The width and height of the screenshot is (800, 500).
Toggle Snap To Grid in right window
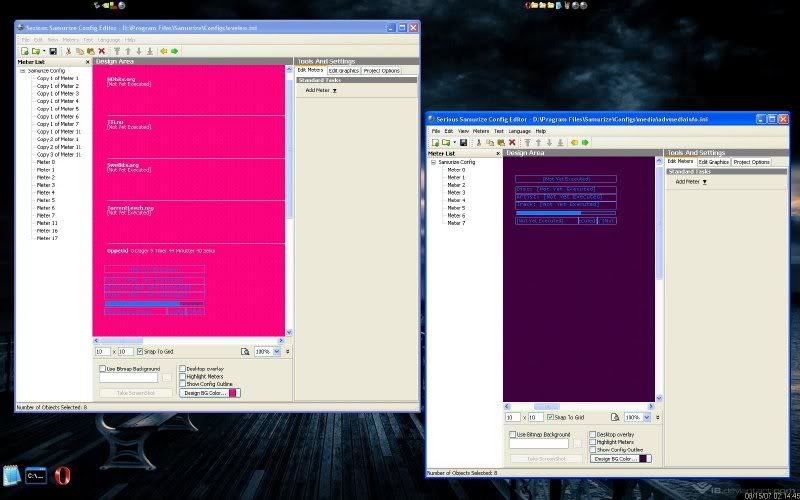(551, 417)
